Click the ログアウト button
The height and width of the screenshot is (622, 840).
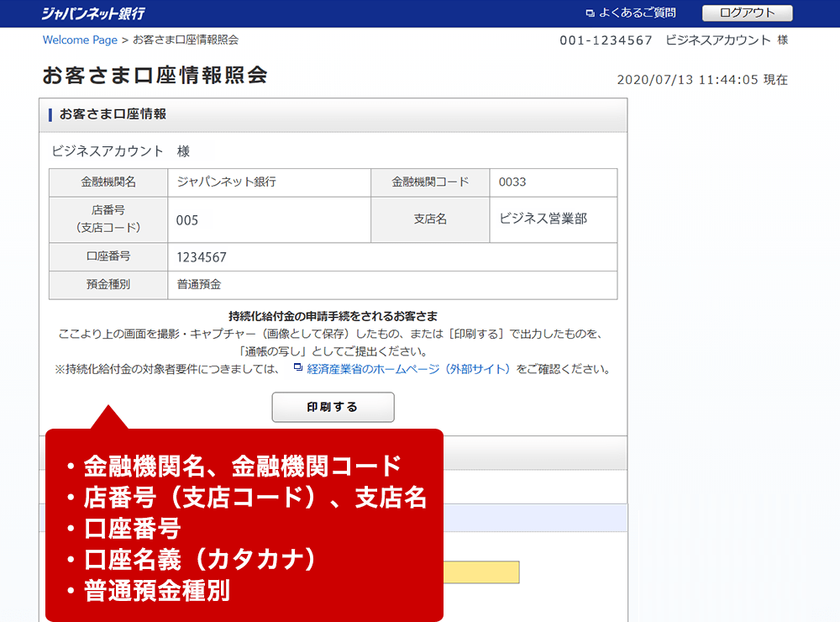pyautogui.click(x=747, y=13)
